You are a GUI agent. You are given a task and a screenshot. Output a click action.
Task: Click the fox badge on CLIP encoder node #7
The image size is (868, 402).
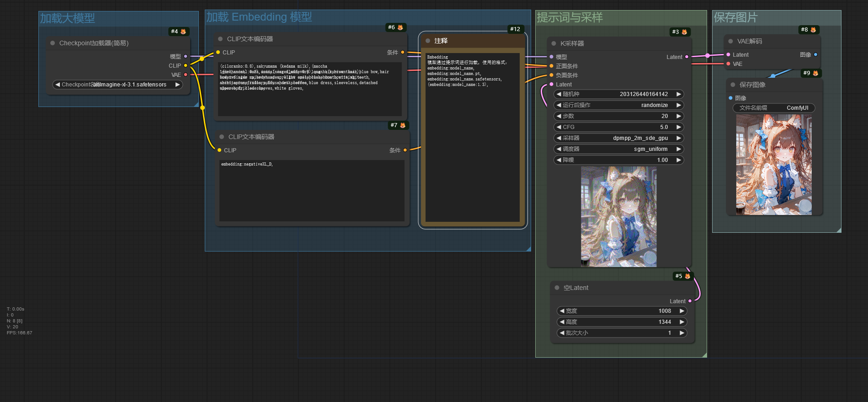(x=403, y=125)
